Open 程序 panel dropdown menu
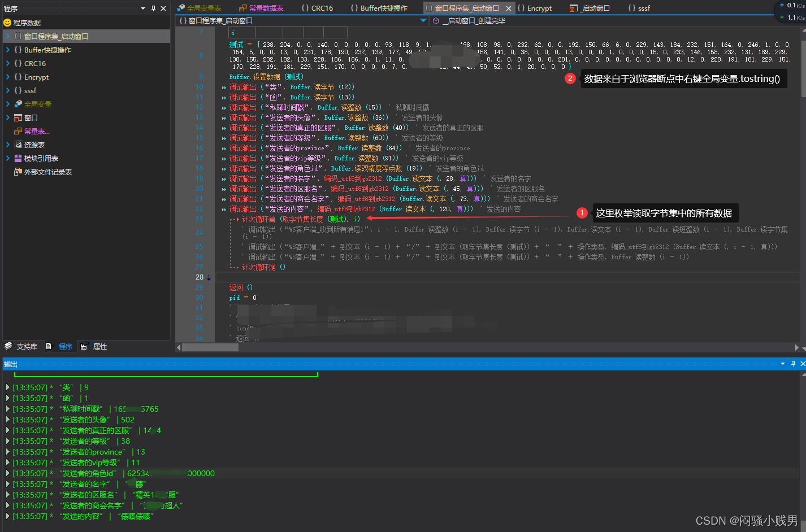The image size is (806, 532). (143, 8)
